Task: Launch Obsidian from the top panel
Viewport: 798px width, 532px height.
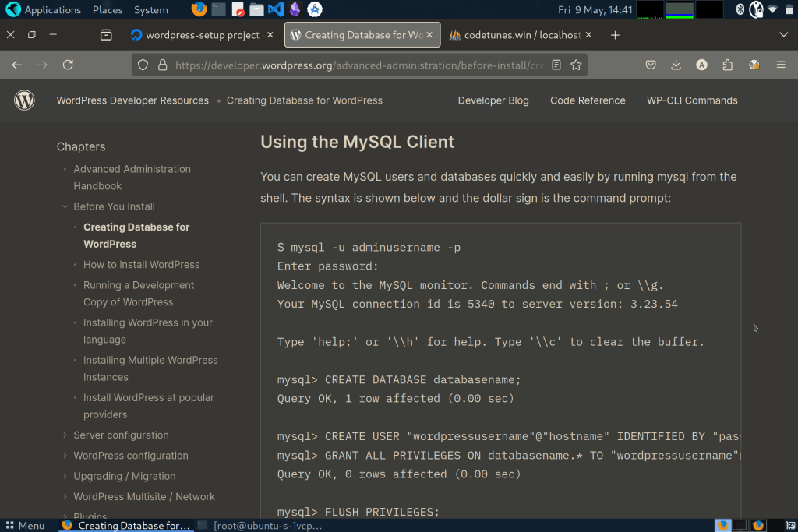Action: coord(295,9)
